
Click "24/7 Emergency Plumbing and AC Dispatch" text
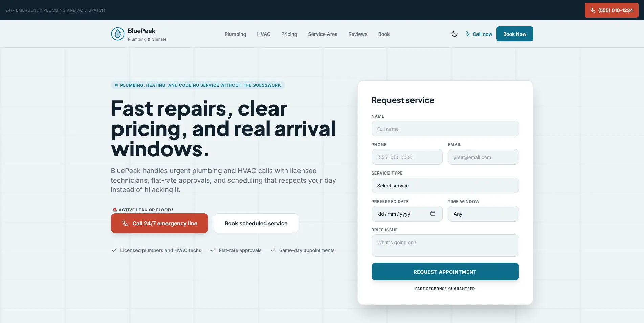click(55, 10)
